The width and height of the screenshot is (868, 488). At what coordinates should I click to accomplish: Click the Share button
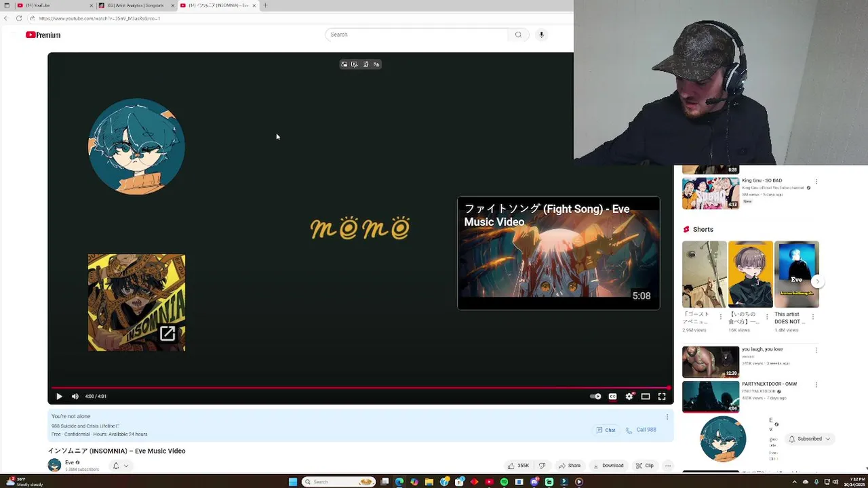[570, 466]
